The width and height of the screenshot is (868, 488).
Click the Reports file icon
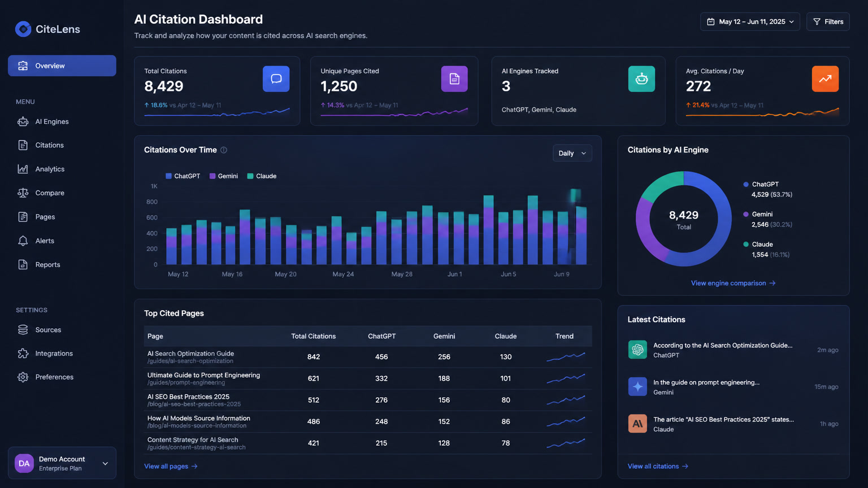(23, 264)
